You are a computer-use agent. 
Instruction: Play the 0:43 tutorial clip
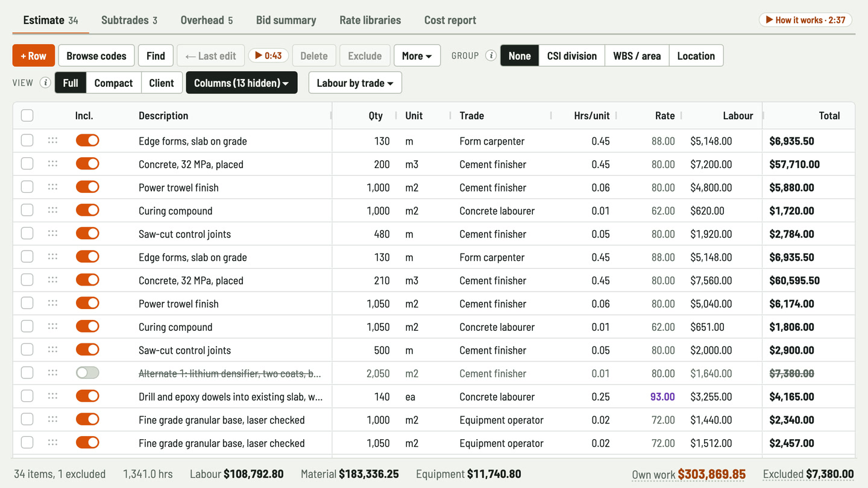268,56
